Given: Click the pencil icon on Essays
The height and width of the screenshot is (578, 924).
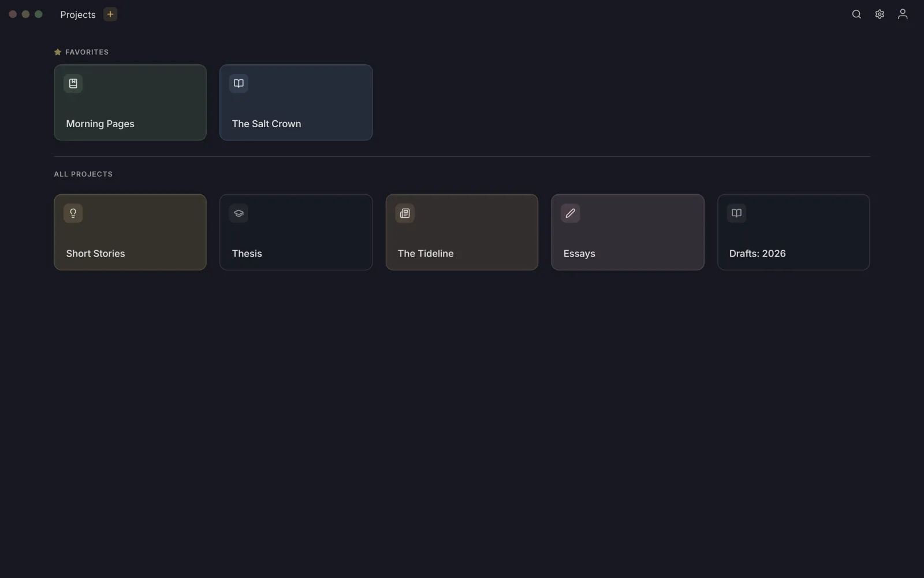Looking at the screenshot, I should (x=571, y=213).
